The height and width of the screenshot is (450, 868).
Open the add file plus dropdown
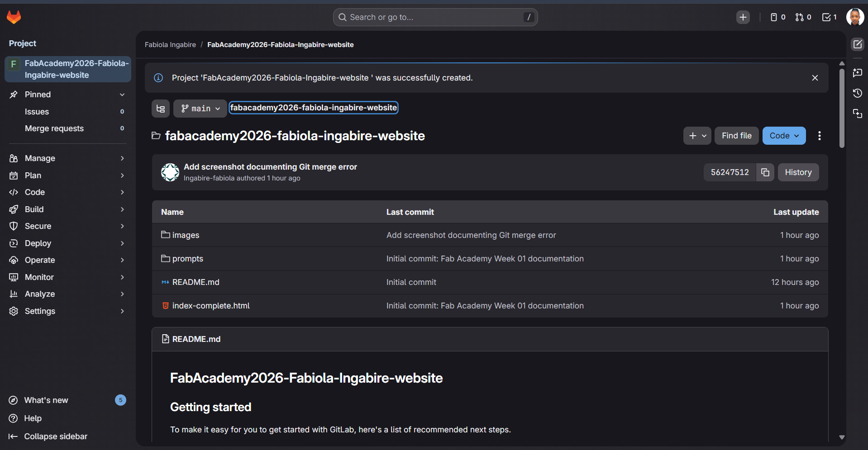[697, 136]
